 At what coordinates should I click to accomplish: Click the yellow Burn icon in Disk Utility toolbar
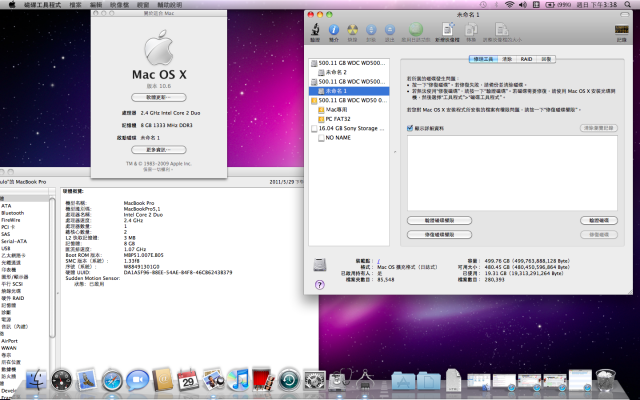[352, 30]
